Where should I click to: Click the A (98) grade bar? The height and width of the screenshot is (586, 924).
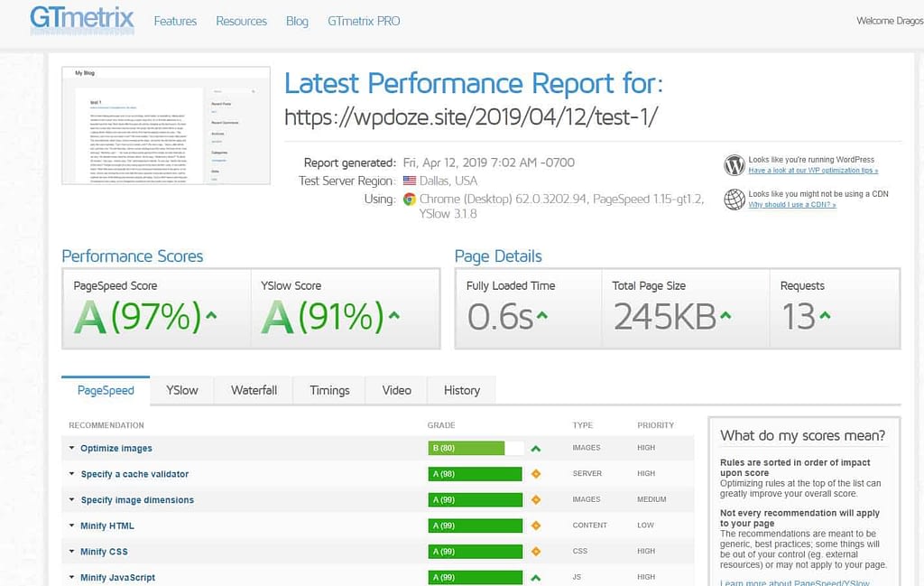pyautogui.click(x=476, y=474)
